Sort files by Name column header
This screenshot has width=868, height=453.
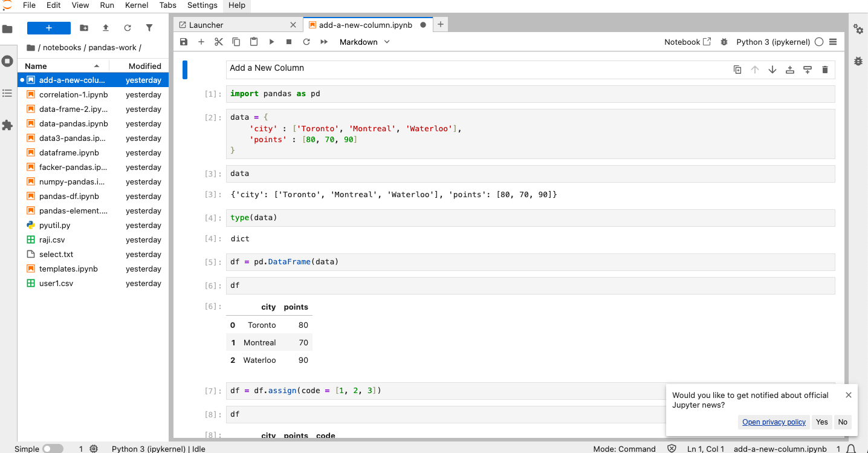coord(36,66)
